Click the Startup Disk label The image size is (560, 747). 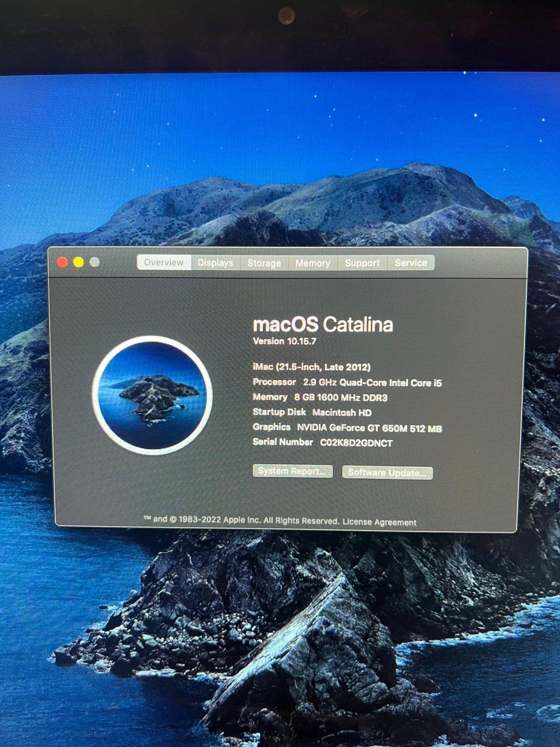(x=279, y=412)
